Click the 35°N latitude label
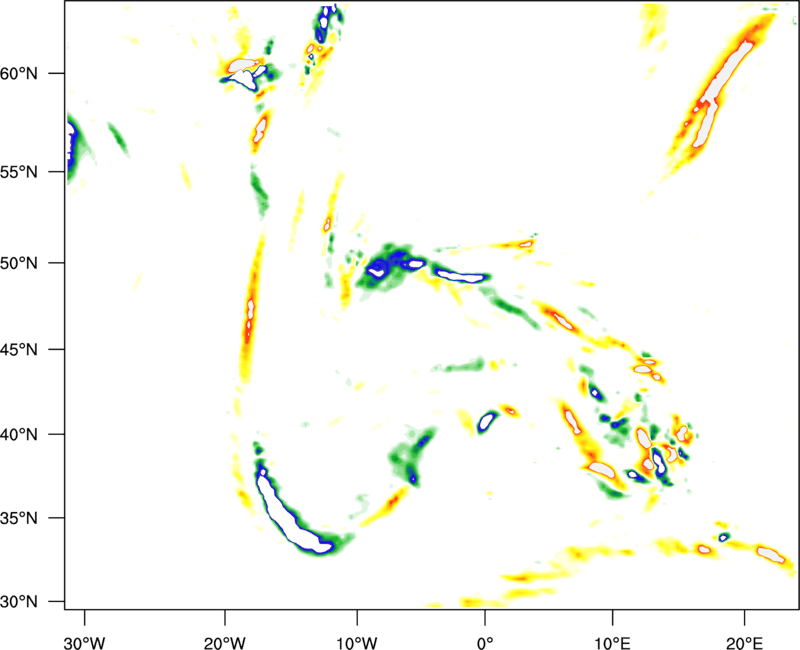 pyautogui.click(x=19, y=518)
